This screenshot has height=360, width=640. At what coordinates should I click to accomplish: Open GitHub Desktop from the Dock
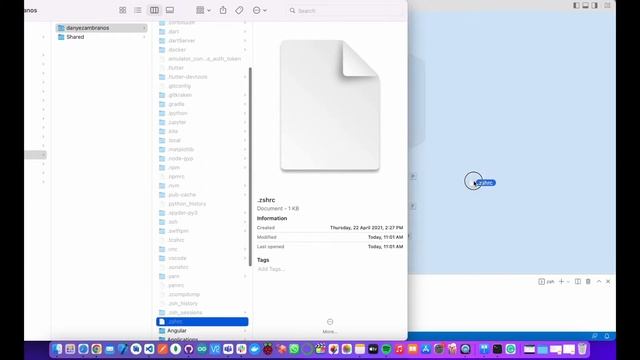[189, 349]
